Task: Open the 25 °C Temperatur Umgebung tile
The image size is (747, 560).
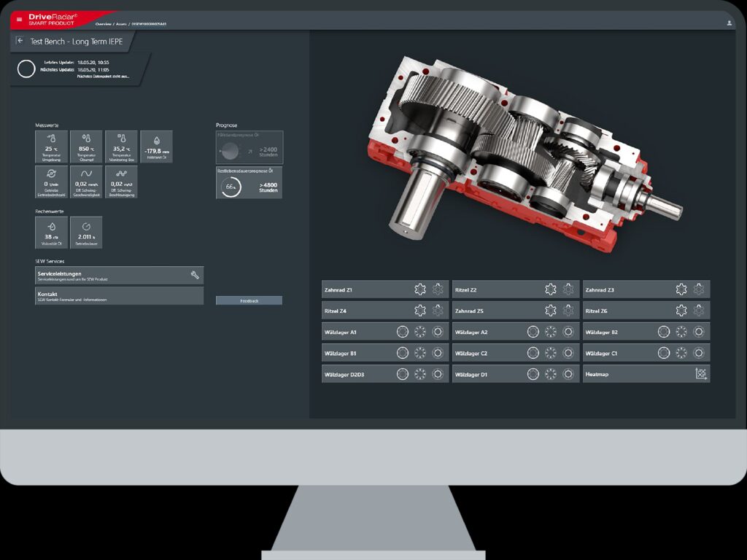Action: click(x=51, y=147)
